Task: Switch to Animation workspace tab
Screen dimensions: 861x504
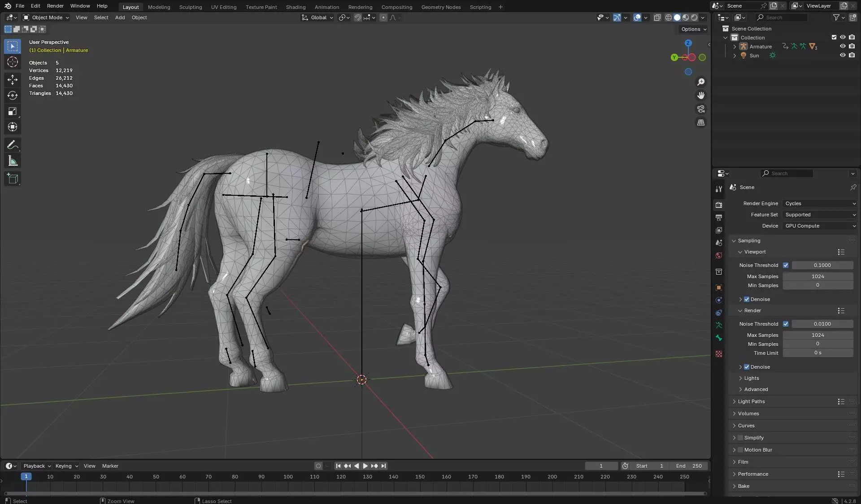Action: pyautogui.click(x=327, y=7)
